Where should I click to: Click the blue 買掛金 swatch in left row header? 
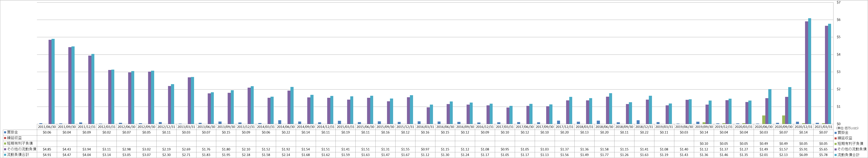click(5, 132)
